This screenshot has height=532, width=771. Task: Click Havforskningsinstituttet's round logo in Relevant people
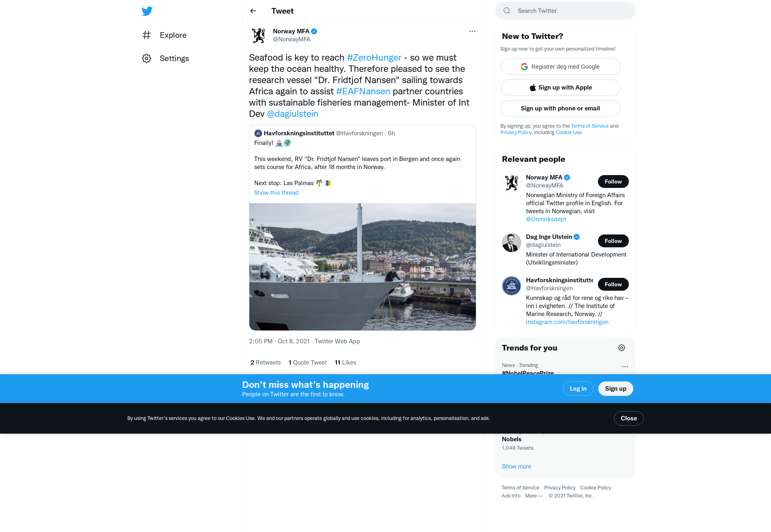[512, 286]
